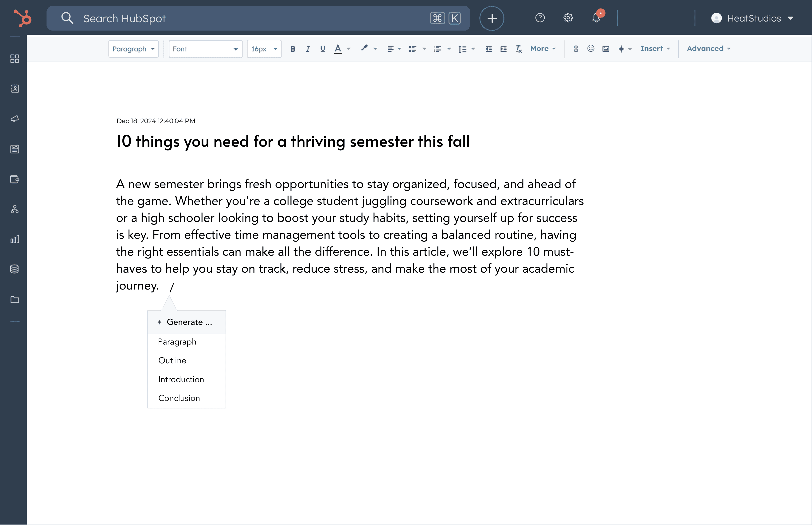Toggle bold formatting
Viewport: 812px width, 525px height.
(x=293, y=49)
